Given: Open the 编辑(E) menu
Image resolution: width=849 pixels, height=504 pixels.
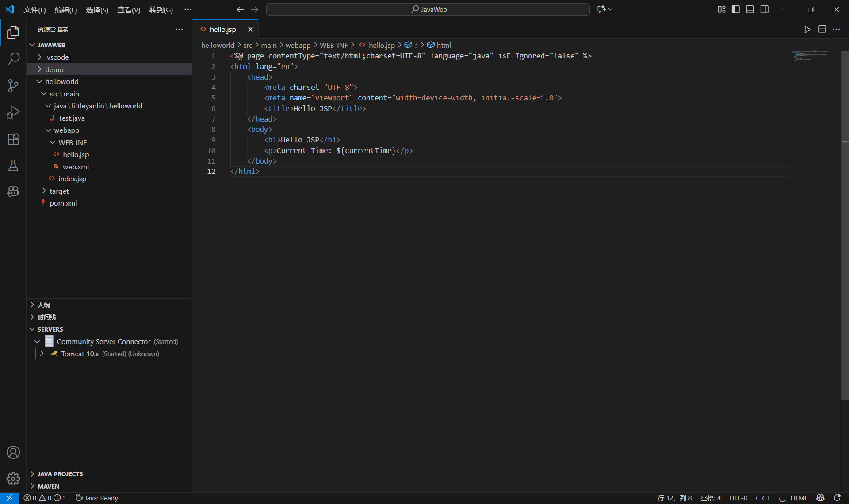Looking at the screenshot, I should click(x=65, y=10).
